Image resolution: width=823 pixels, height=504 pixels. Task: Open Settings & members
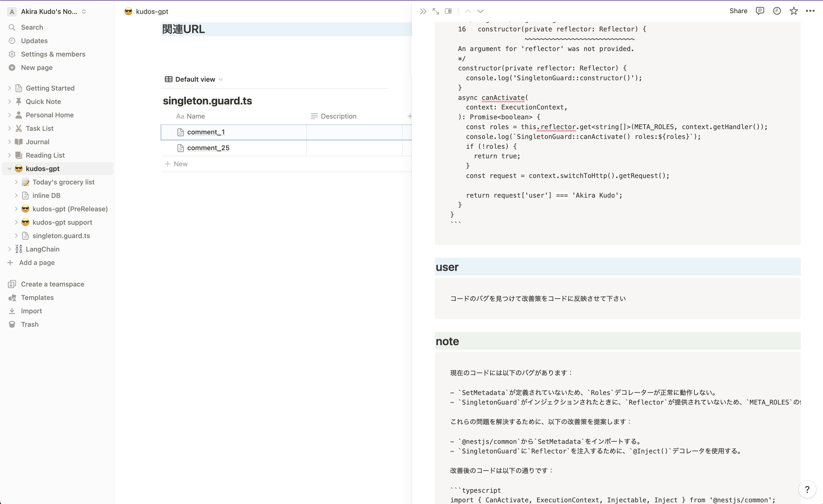pos(53,54)
